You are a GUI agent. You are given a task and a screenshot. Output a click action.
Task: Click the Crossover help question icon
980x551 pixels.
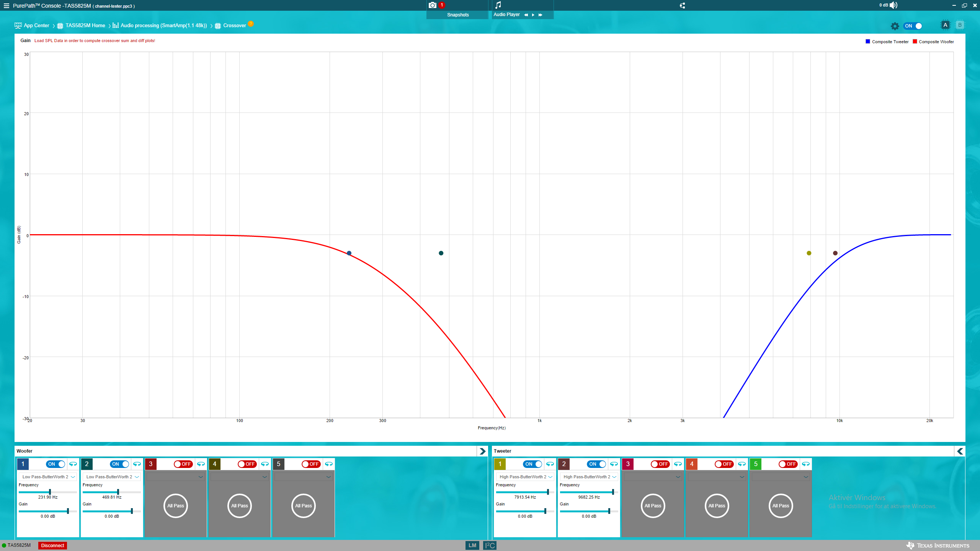251,24
